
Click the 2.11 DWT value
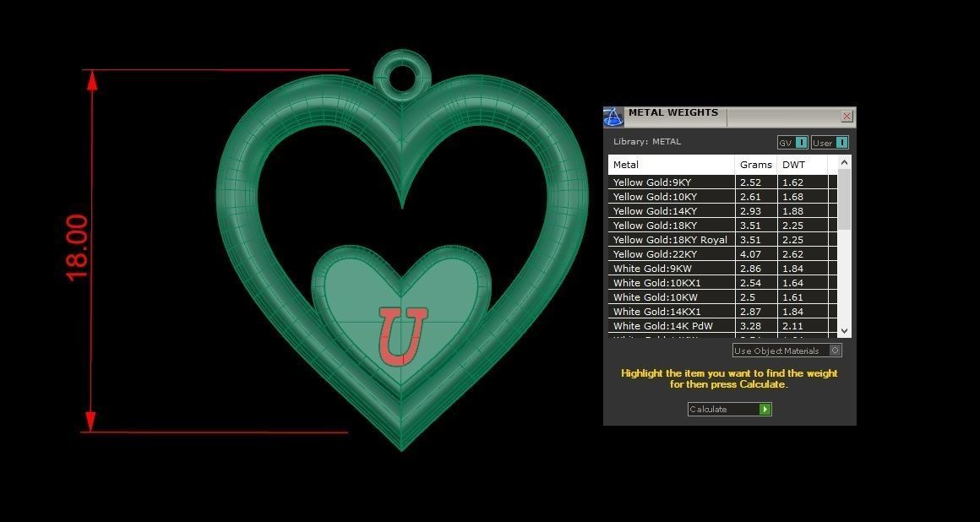pyautogui.click(x=792, y=326)
